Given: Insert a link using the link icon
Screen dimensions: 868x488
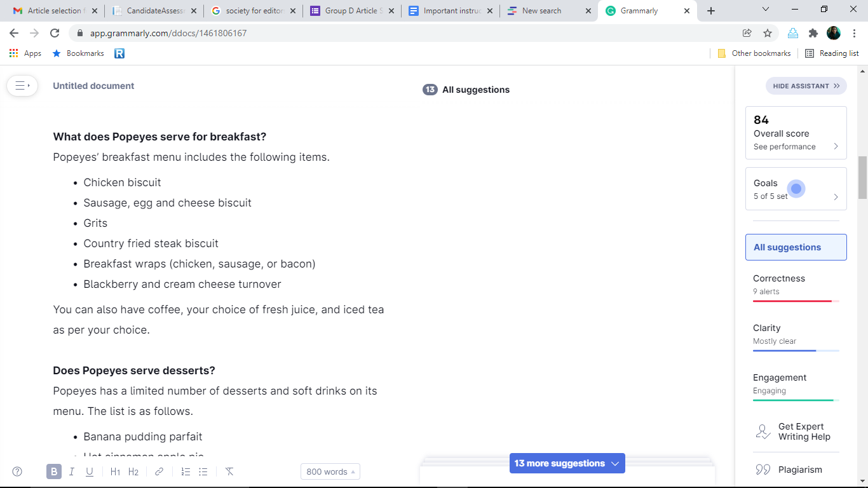Looking at the screenshot, I should pos(159,471).
